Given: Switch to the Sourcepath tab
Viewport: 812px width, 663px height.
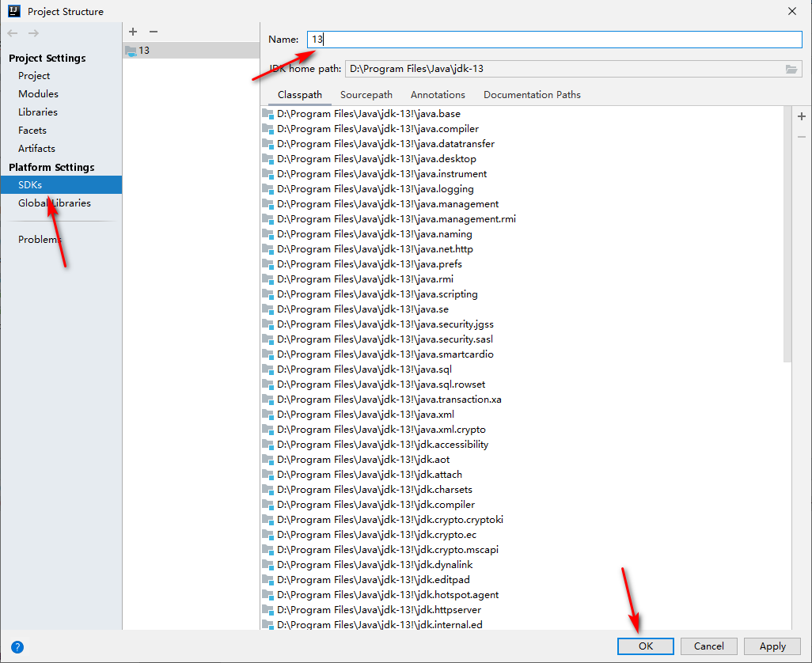Looking at the screenshot, I should coord(366,94).
